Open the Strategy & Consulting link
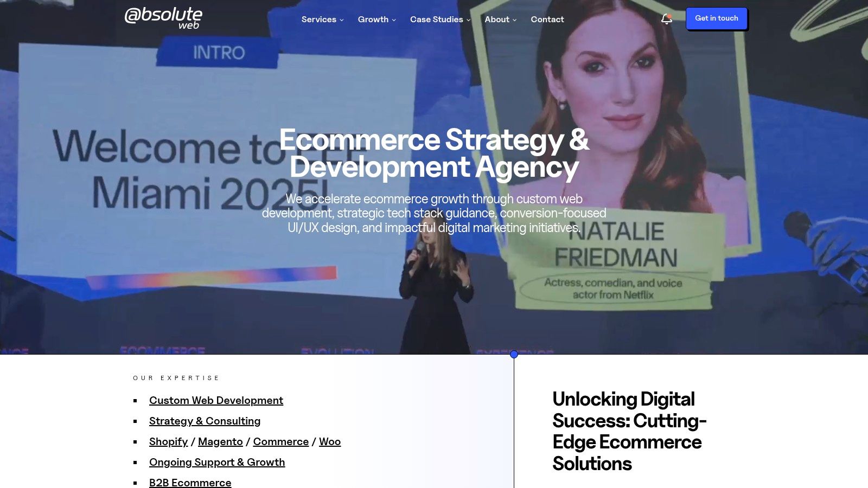This screenshot has width=868, height=488. tap(205, 421)
